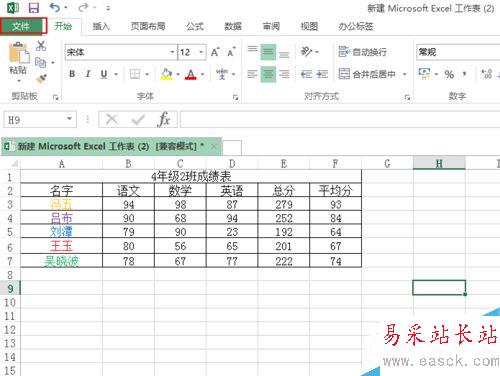Select the workbook document tab 新建 Microsoft Excel 工作表 (2)
The image size is (500, 376).
[111, 146]
